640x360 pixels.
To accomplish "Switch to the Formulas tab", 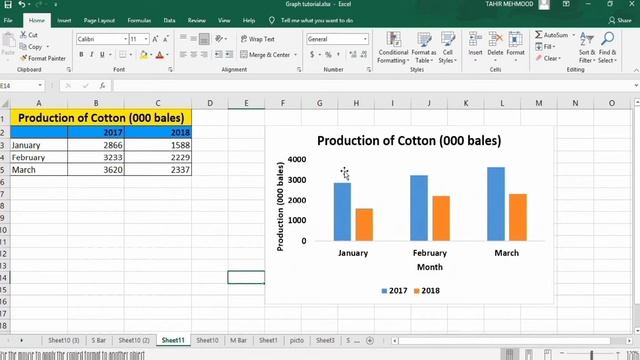I will 139,20.
